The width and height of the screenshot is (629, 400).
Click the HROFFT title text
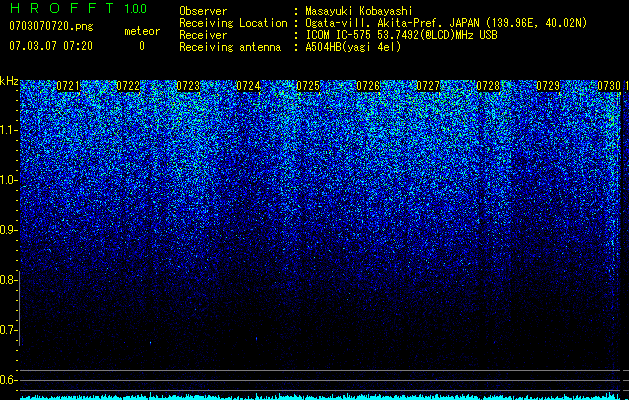click(62, 8)
